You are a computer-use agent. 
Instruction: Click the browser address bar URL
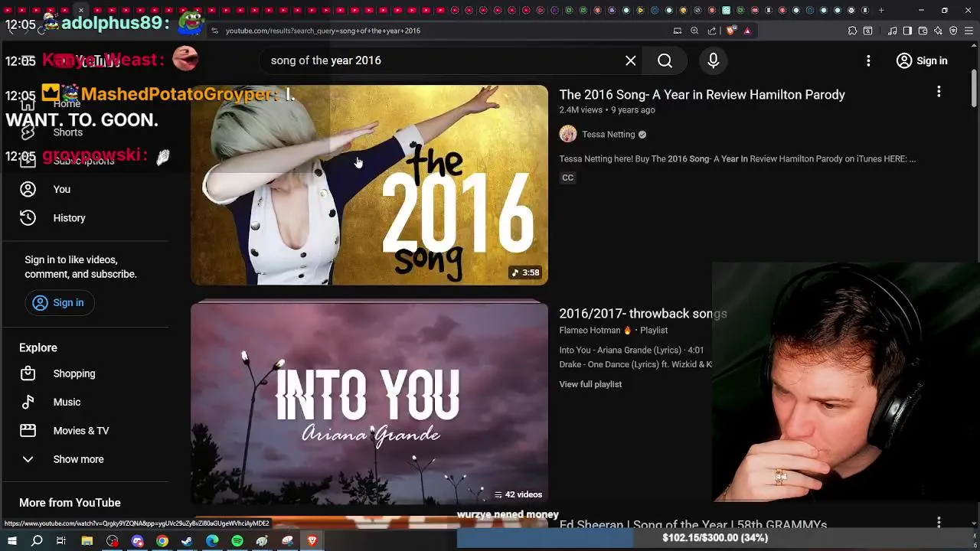point(323,31)
